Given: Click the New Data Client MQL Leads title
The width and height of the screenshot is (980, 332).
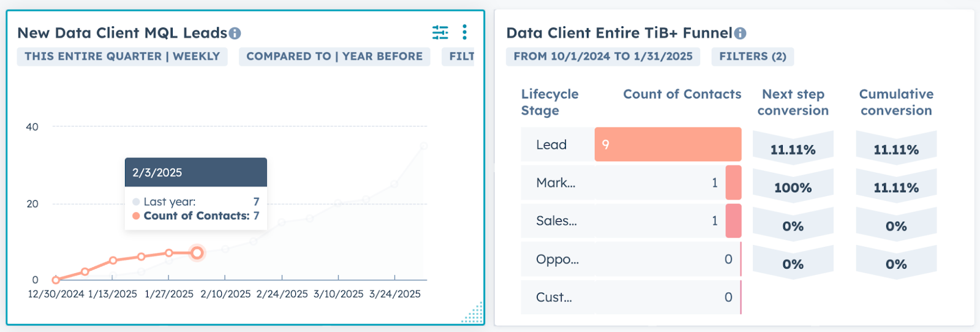Looking at the screenshot, I should [x=122, y=33].
